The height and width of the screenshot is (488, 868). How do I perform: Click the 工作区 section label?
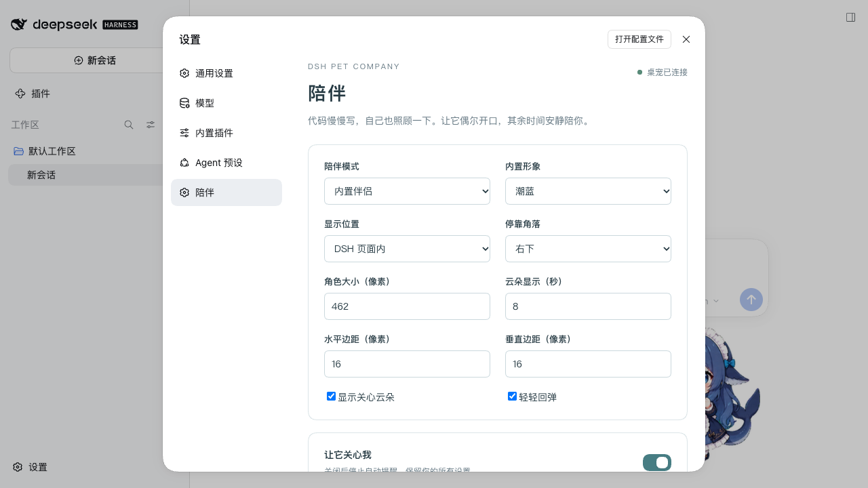point(25,125)
